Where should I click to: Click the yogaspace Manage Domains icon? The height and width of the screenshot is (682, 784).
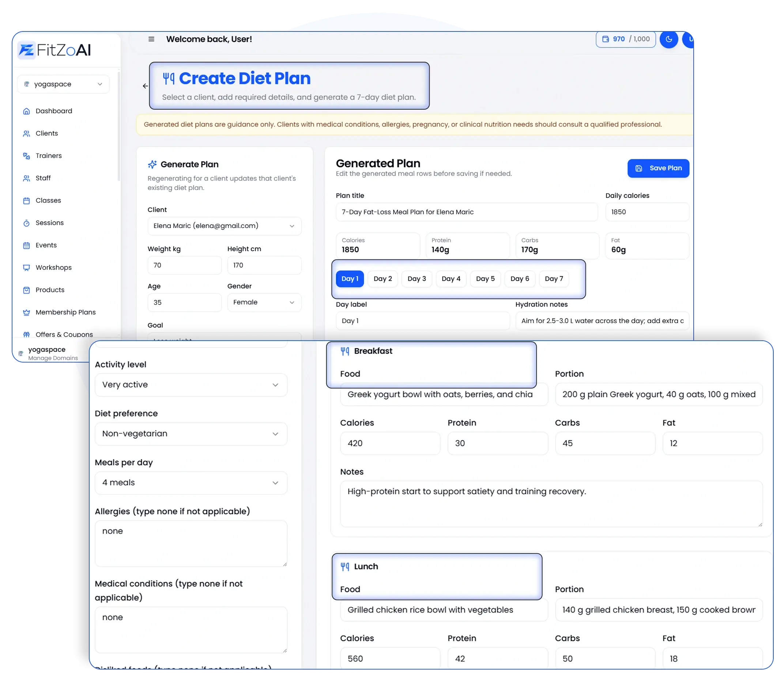tap(21, 353)
